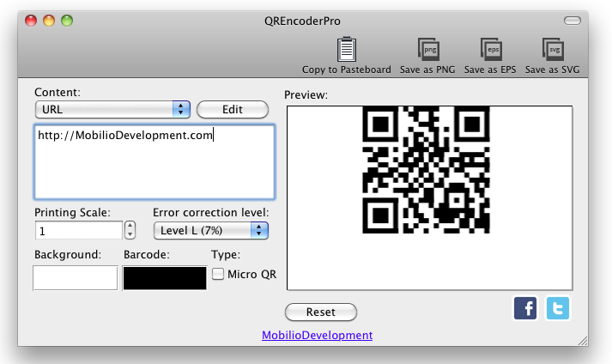The width and height of the screenshot is (612, 364).
Task: Click the red close window button
Action: click(31, 21)
